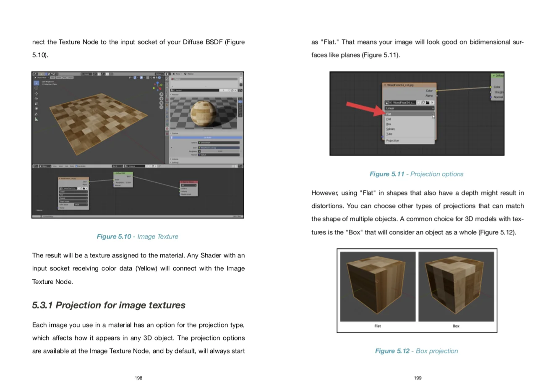The height and width of the screenshot is (392, 556).
Task: Click the Diffuse BSDF surface button
Action: pos(219,143)
